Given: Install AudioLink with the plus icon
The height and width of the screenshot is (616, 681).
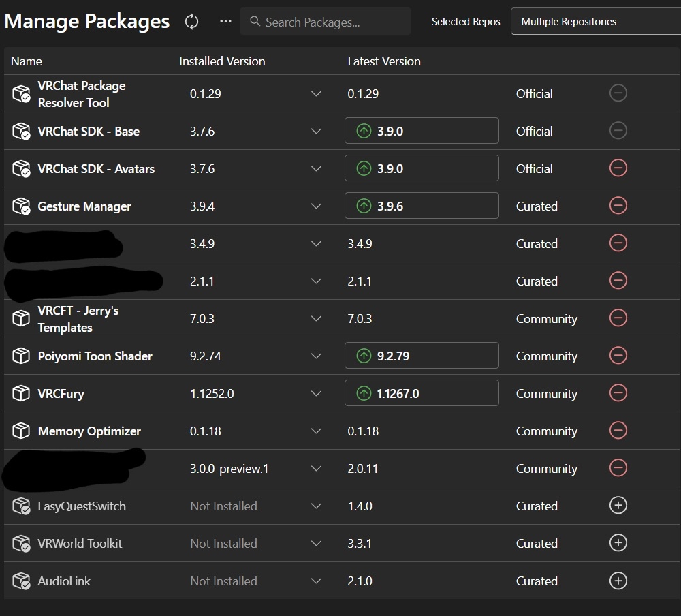Looking at the screenshot, I should click(x=618, y=581).
